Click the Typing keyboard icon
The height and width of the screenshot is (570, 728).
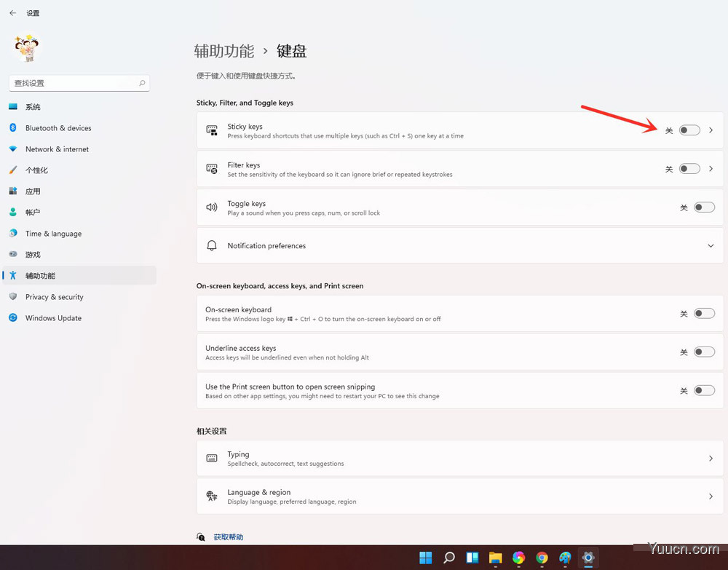[212, 458]
